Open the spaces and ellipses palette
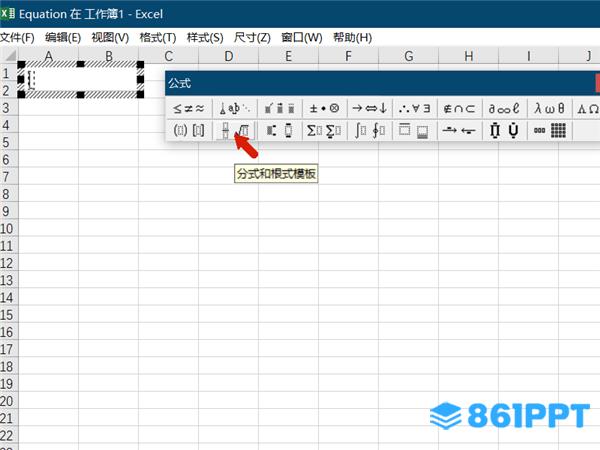The image size is (600, 450). (x=235, y=109)
